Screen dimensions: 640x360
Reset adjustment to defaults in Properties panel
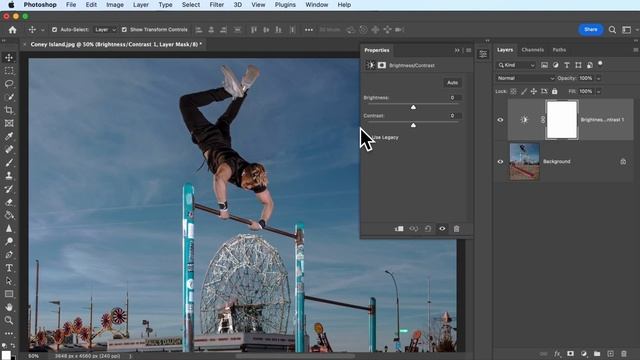(428, 229)
